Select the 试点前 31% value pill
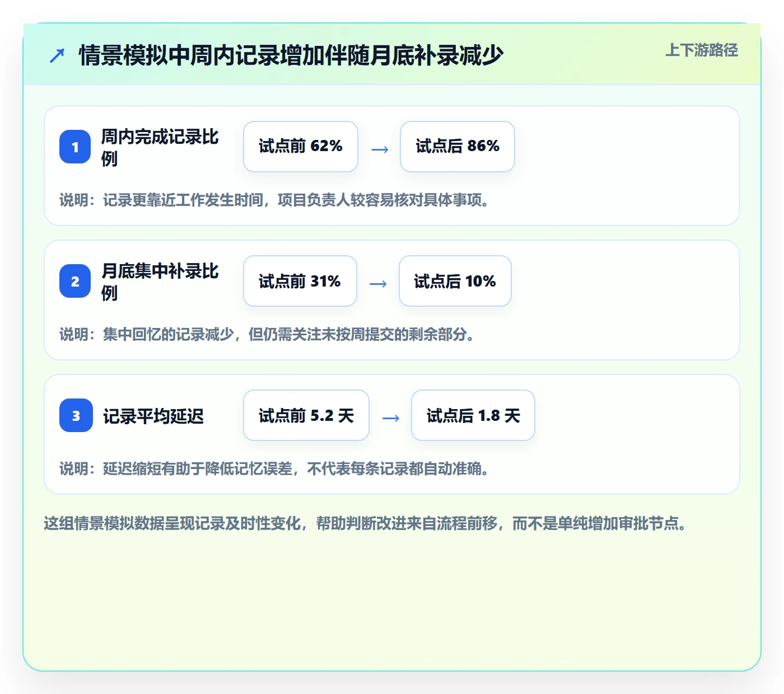Viewport: 784px width, 694px height. click(x=300, y=281)
